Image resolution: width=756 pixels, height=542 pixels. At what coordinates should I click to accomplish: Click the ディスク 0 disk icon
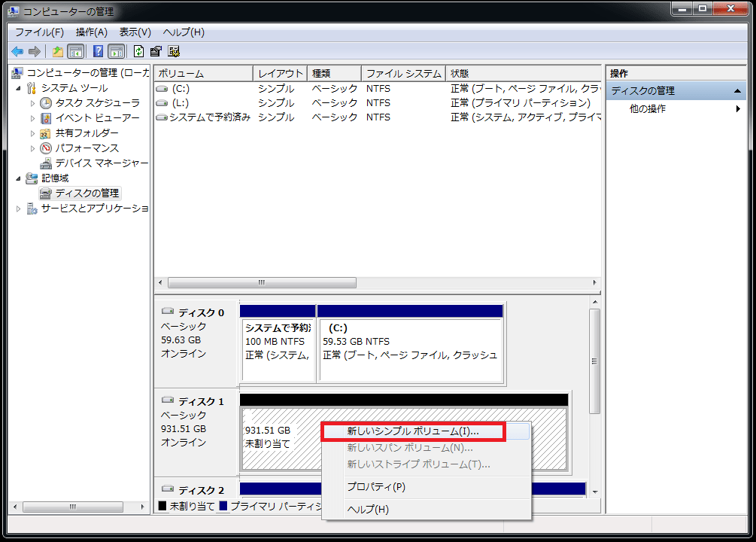tap(168, 311)
